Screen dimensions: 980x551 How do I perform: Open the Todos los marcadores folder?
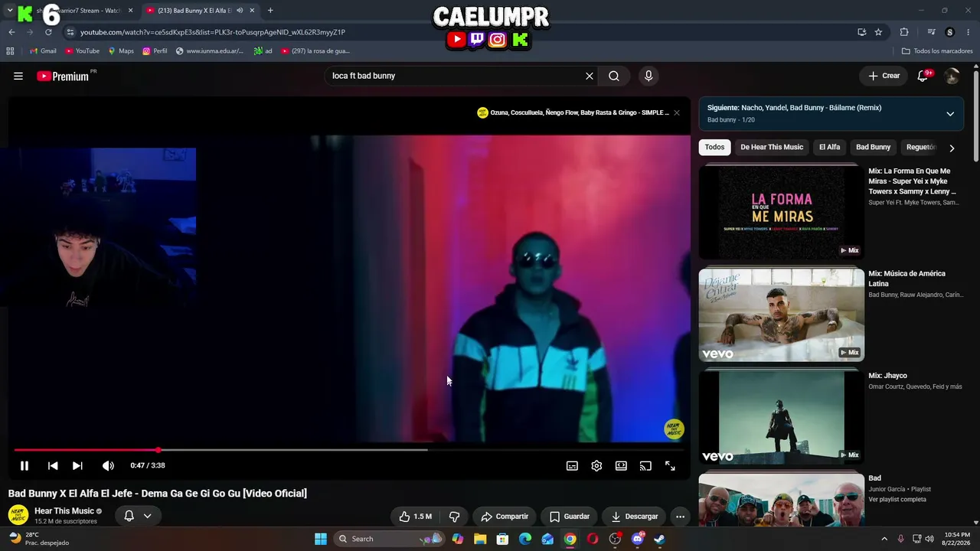point(937,51)
